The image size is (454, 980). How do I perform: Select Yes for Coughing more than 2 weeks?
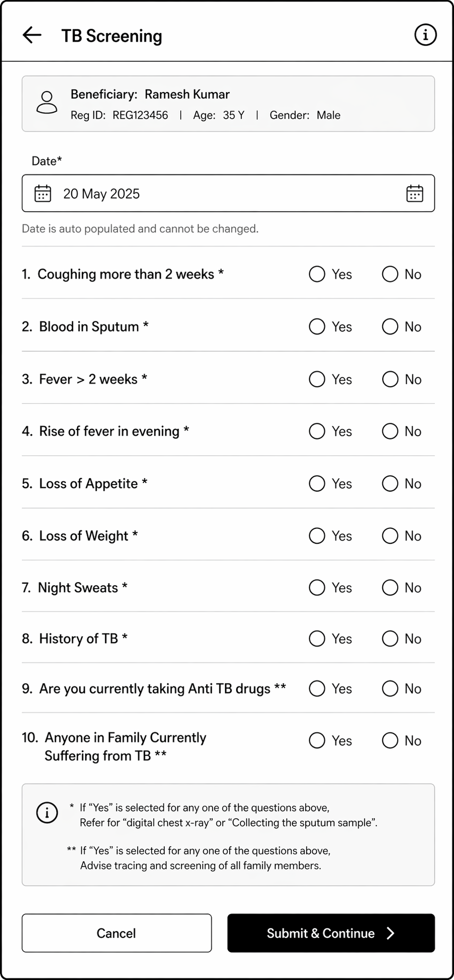[317, 274]
